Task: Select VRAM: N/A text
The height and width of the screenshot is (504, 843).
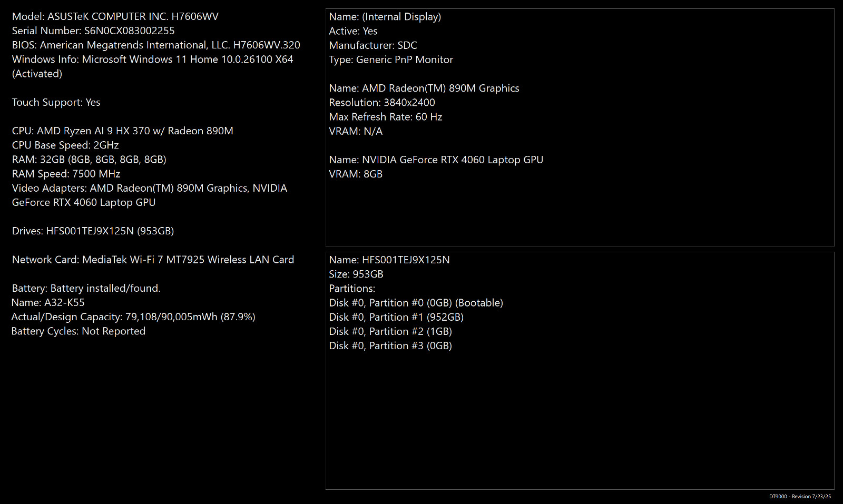Action: click(x=356, y=131)
